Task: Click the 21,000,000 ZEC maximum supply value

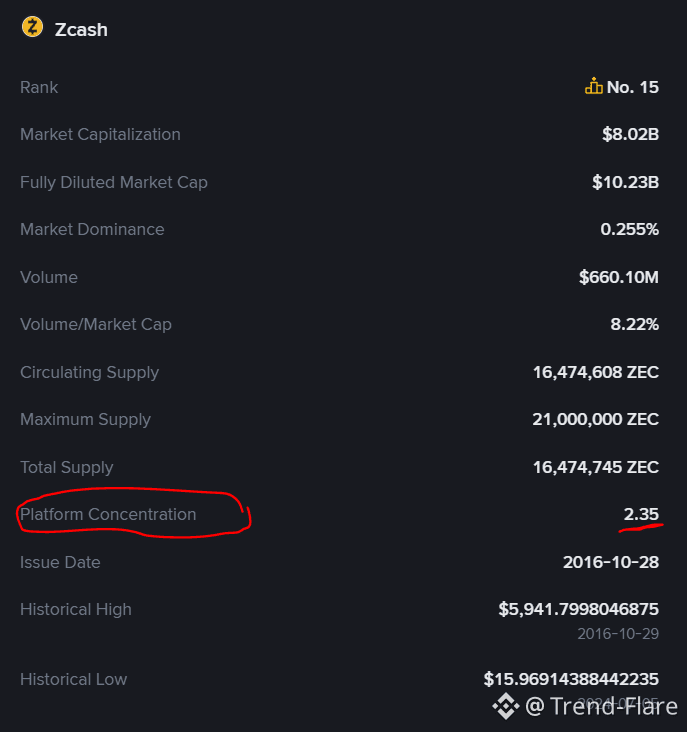Action: point(595,419)
